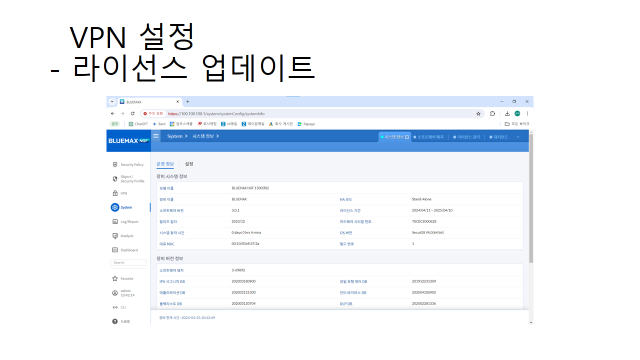Screen dimensions: 640x360
Task: Open the Dashboard sidebar icon
Action: click(115, 250)
